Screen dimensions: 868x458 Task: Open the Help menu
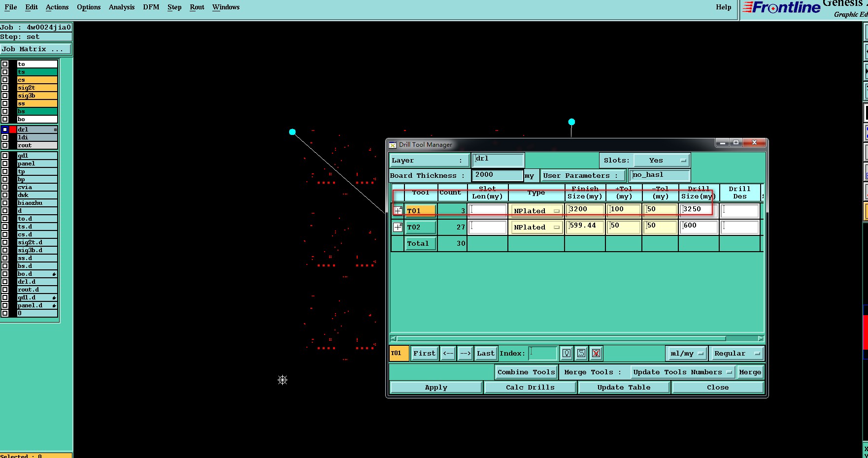tap(723, 7)
